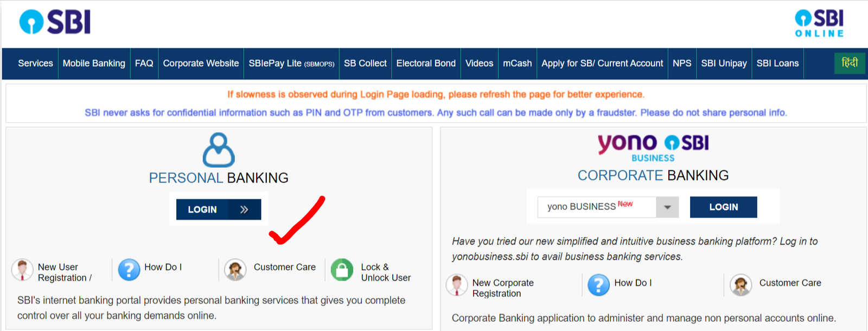Screen dimensions: 868x331
Task: Click the SBI Online logo at top right
Action: coord(820,23)
